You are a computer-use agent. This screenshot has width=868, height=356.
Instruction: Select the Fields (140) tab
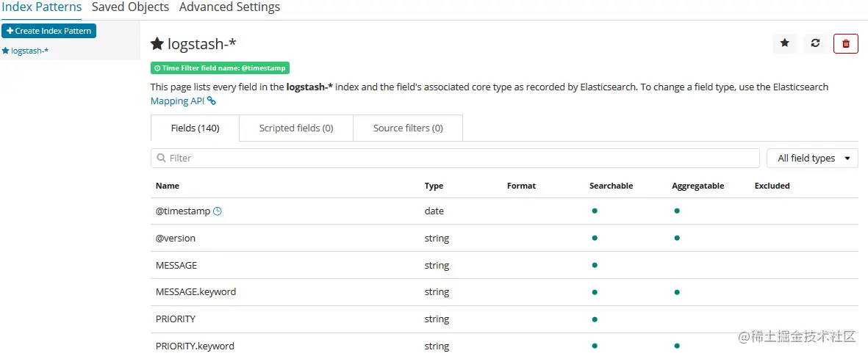tap(195, 128)
